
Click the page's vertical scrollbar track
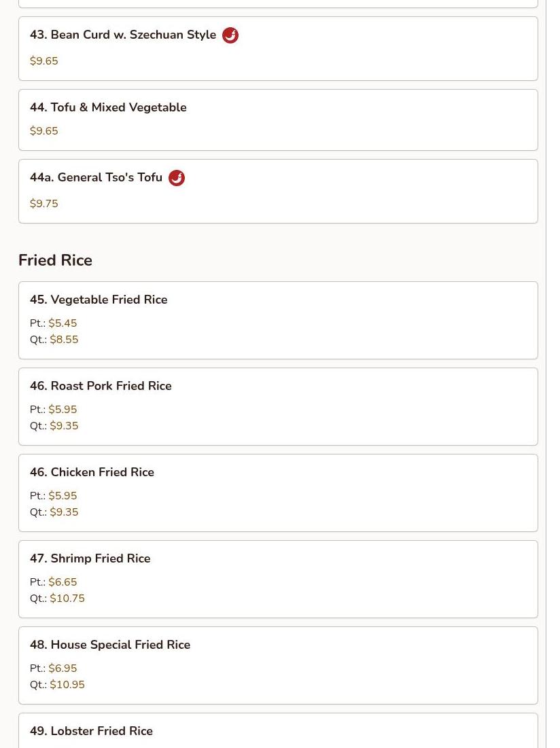click(x=553, y=374)
